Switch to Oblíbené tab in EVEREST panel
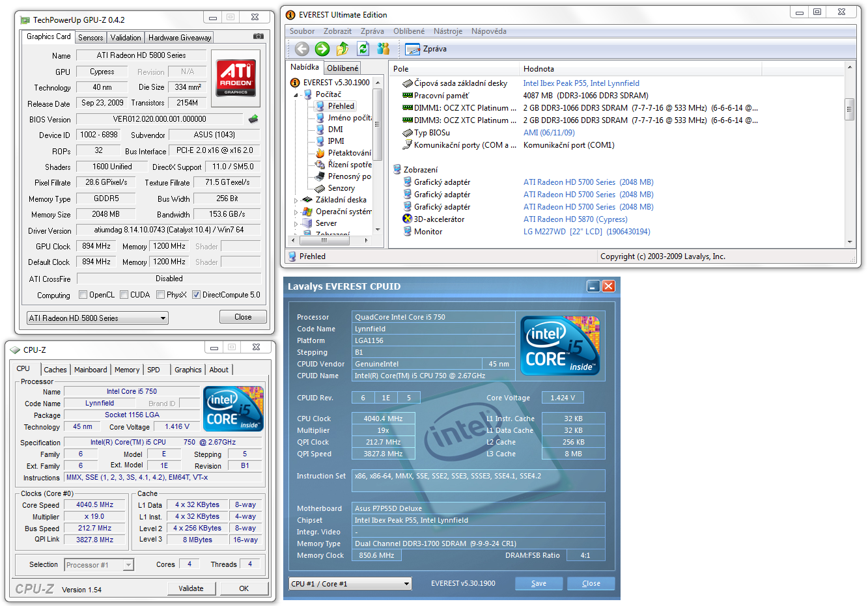868x606 pixels. pyautogui.click(x=343, y=68)
